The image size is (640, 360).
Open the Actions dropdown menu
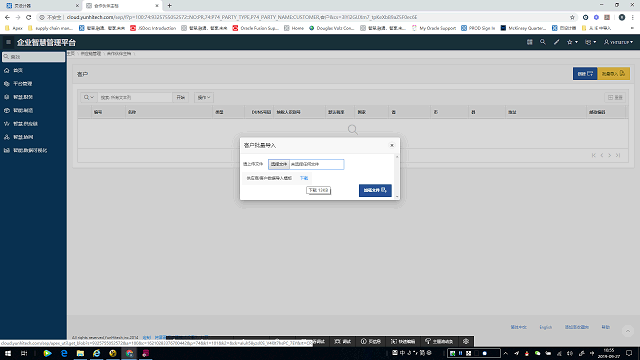(x=204, y=98)
